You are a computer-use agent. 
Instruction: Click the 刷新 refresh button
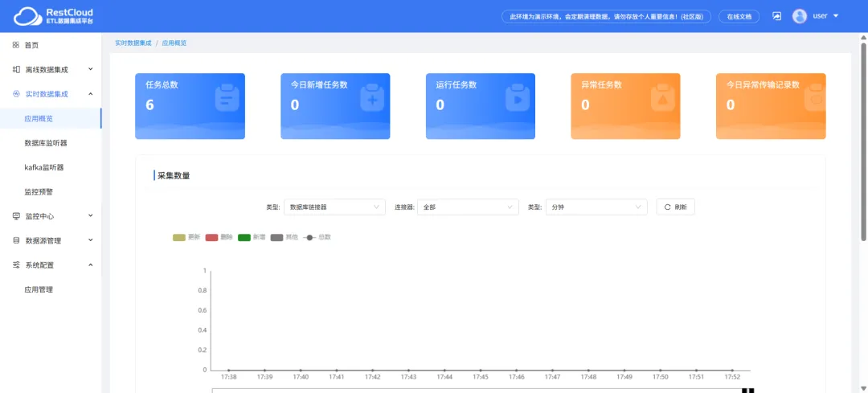675,207
